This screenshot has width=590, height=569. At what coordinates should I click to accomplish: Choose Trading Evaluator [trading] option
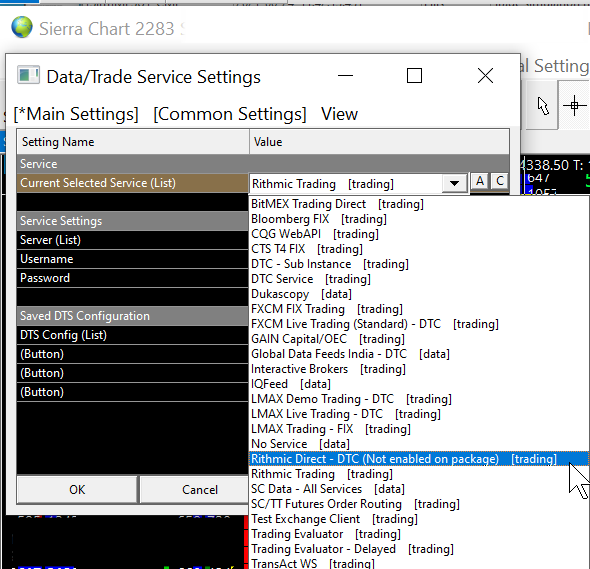(419, 534)
